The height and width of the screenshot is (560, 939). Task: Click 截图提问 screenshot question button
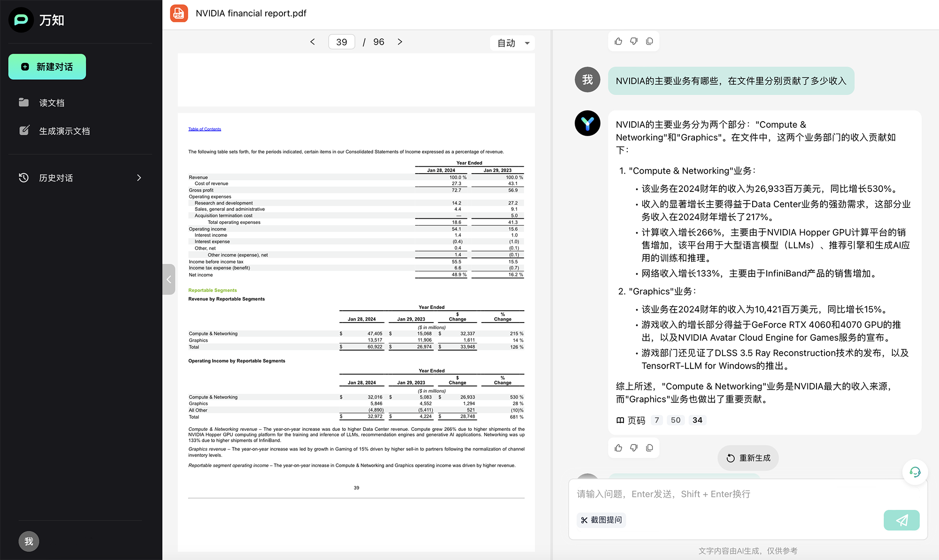[x=601, y=520]
